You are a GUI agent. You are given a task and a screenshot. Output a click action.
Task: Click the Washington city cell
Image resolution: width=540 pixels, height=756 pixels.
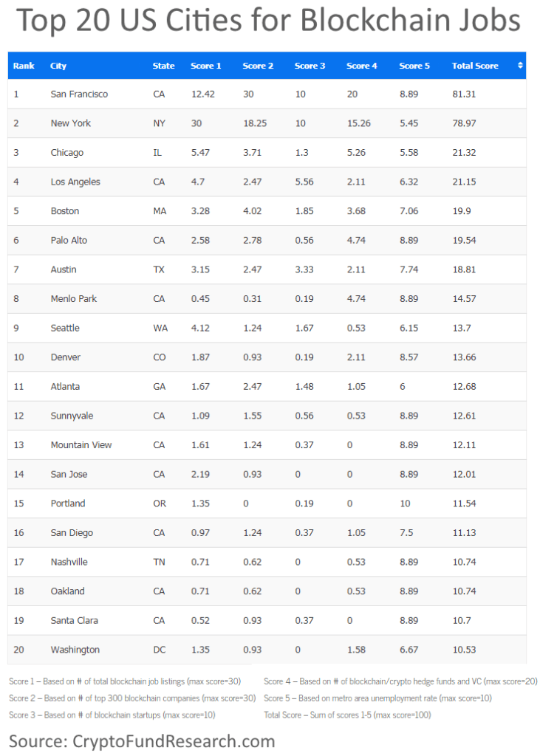coord(75,650)
